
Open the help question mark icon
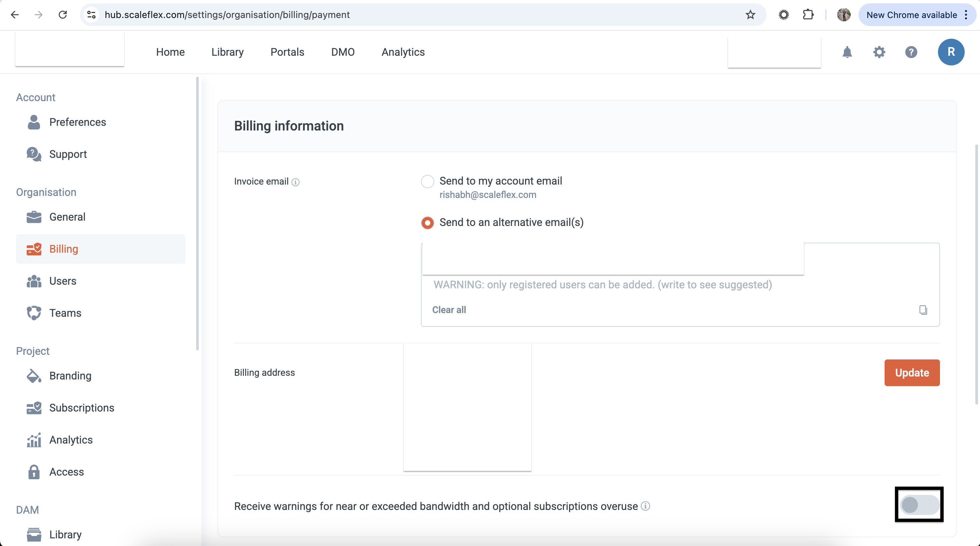coord(911,52)
